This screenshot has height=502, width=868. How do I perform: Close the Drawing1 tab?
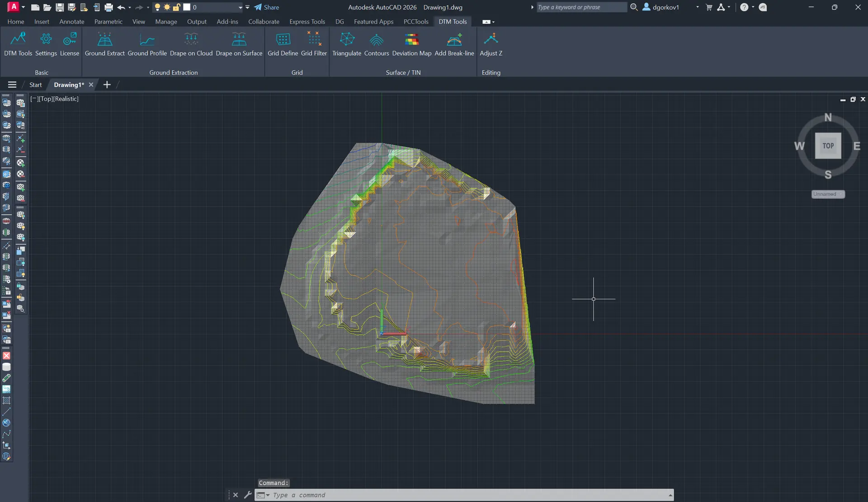[91, 84]
